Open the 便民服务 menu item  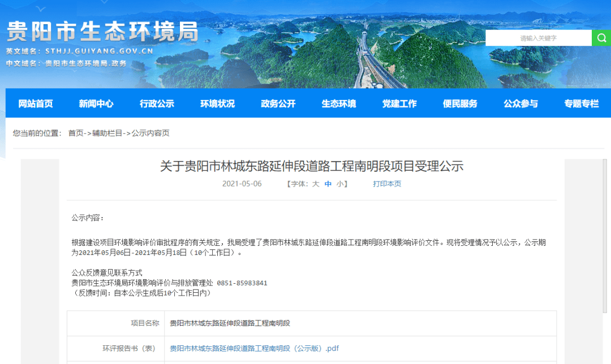point(460,103)
